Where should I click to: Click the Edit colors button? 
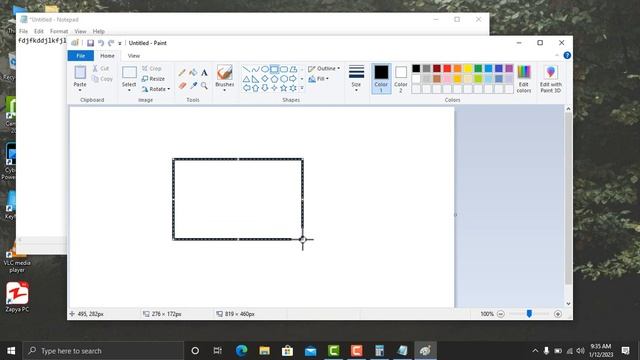click(524, 79)
